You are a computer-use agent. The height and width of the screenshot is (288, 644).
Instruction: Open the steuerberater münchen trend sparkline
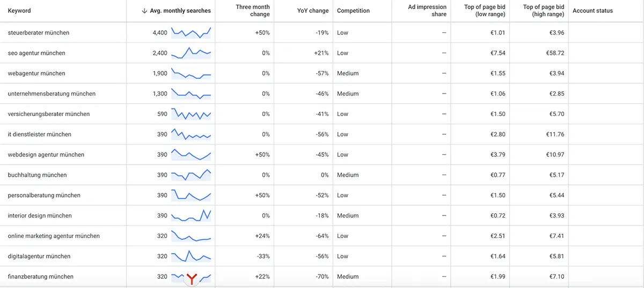coord(191,33)
